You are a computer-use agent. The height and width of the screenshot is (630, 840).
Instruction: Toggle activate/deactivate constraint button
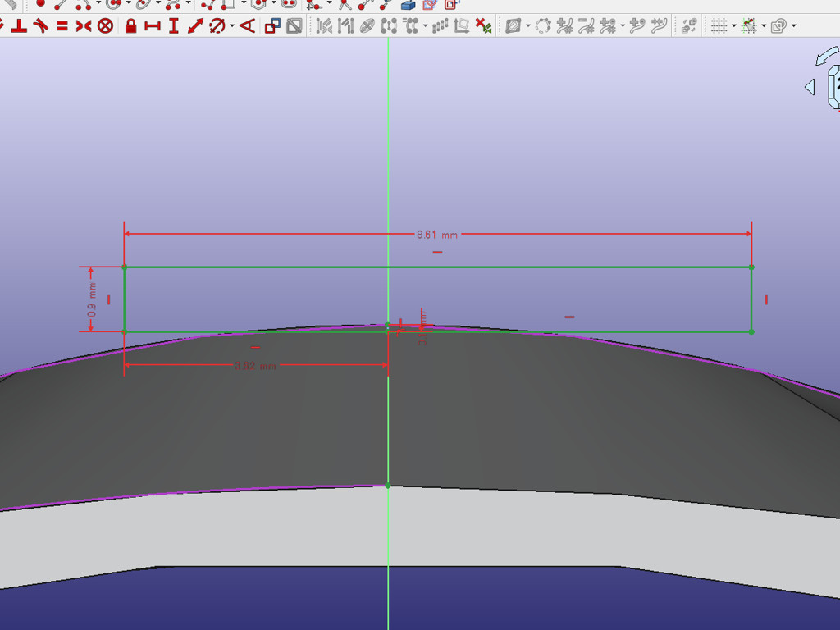pyautogui.click(x=294, y=26)
